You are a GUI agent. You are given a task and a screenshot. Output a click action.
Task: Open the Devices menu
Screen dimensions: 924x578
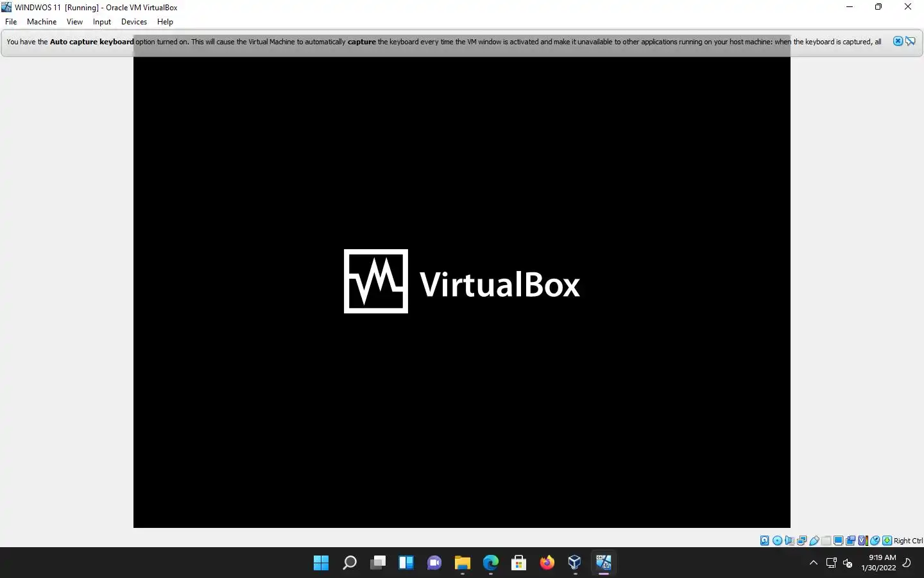(x=133, y=21)
